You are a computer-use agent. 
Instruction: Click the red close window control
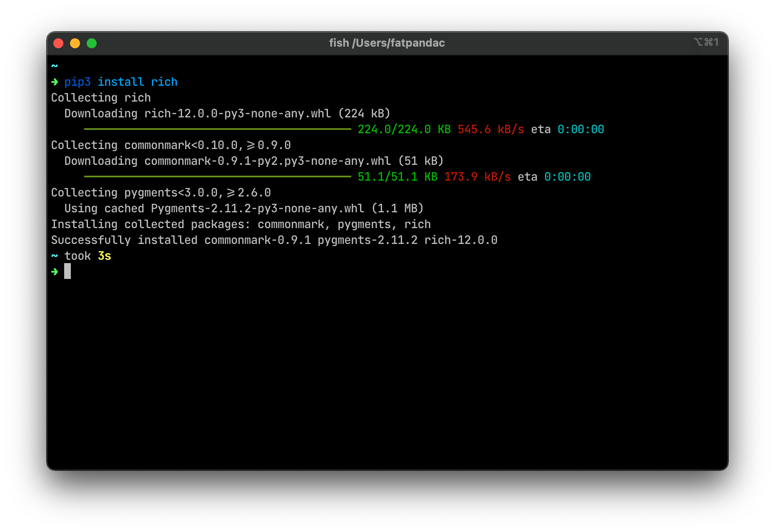58,43
